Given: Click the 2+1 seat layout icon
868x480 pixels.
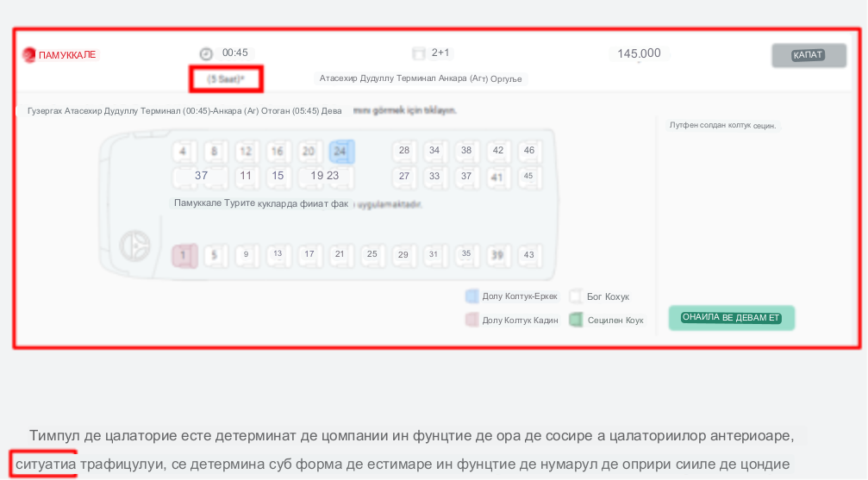Looking at the screenshot, I should tap(419, 53).
